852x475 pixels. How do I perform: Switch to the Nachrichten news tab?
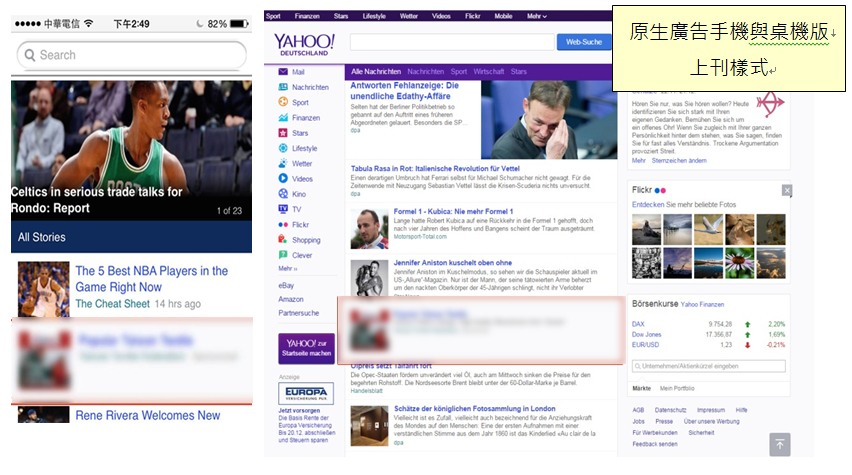pos(425,72)
